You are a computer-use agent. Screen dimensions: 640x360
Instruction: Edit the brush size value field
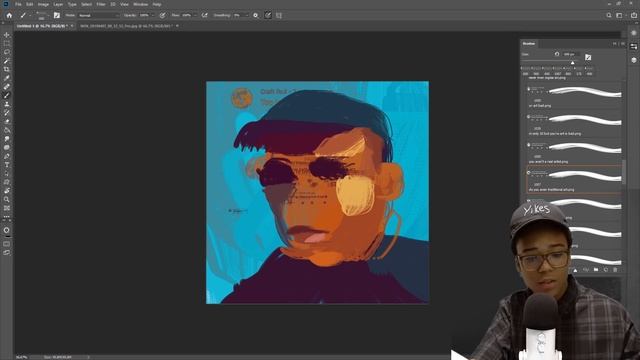pyautogui.click(x=570, y=54)
